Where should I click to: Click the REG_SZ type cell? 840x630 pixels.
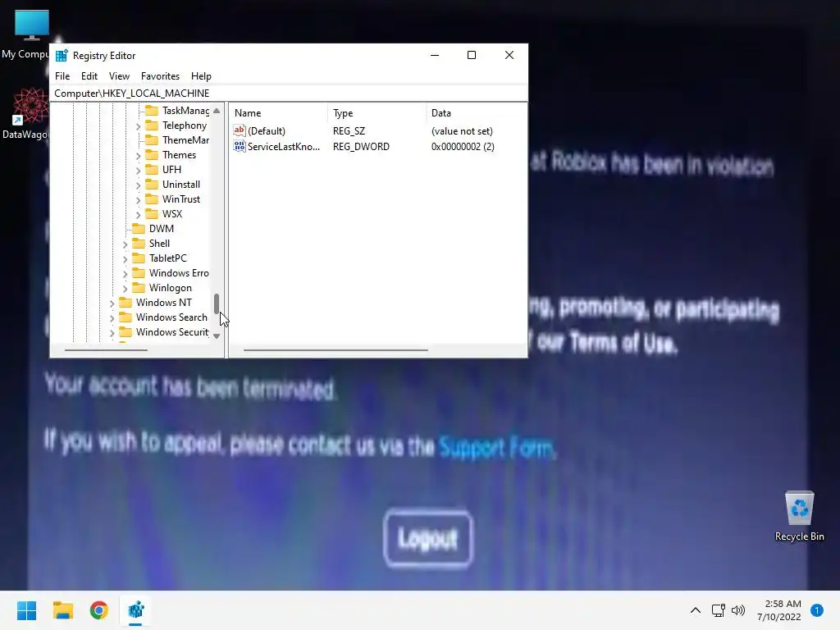349,130
